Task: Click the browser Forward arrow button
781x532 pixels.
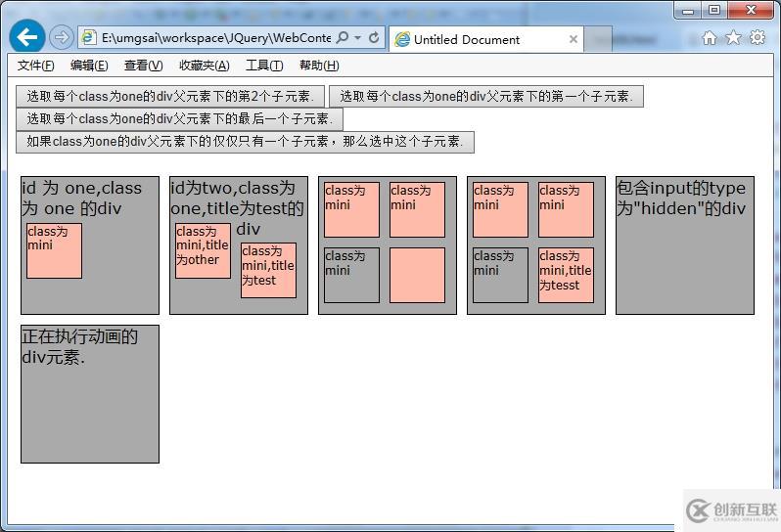Action: [62, 37]
